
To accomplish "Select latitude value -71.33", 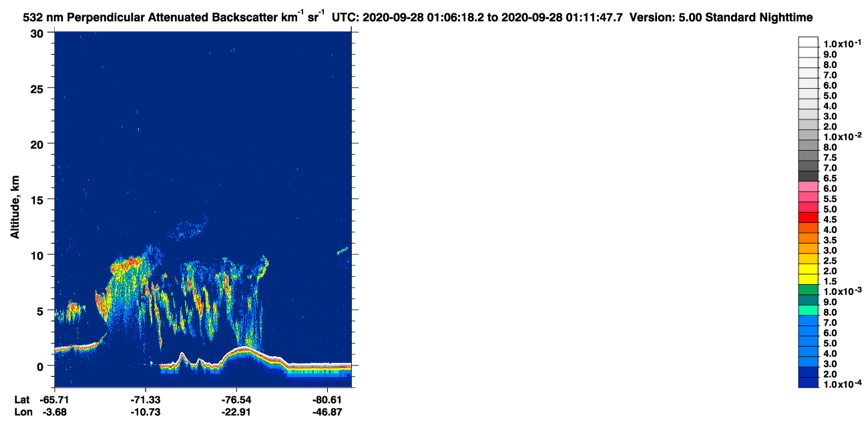I will coord(146,399).
